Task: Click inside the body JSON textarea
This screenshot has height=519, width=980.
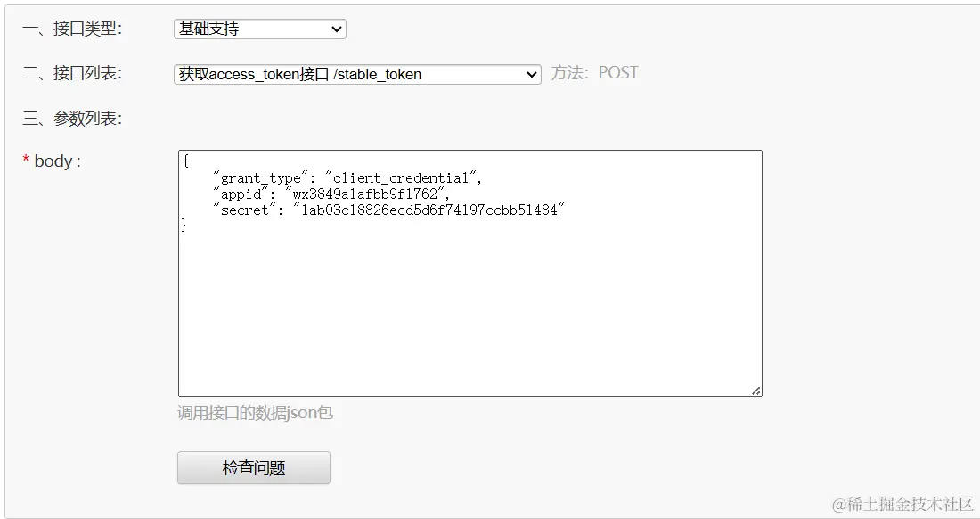Action: click(x=470, y=273)
